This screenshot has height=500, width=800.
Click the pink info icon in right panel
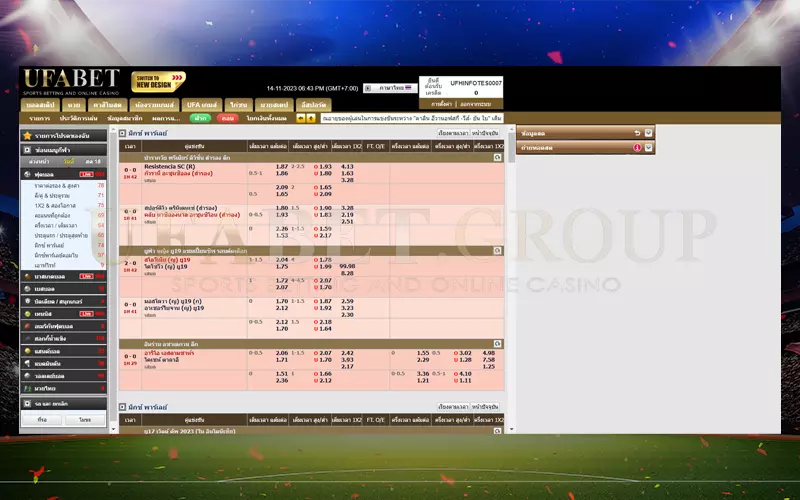637,147
